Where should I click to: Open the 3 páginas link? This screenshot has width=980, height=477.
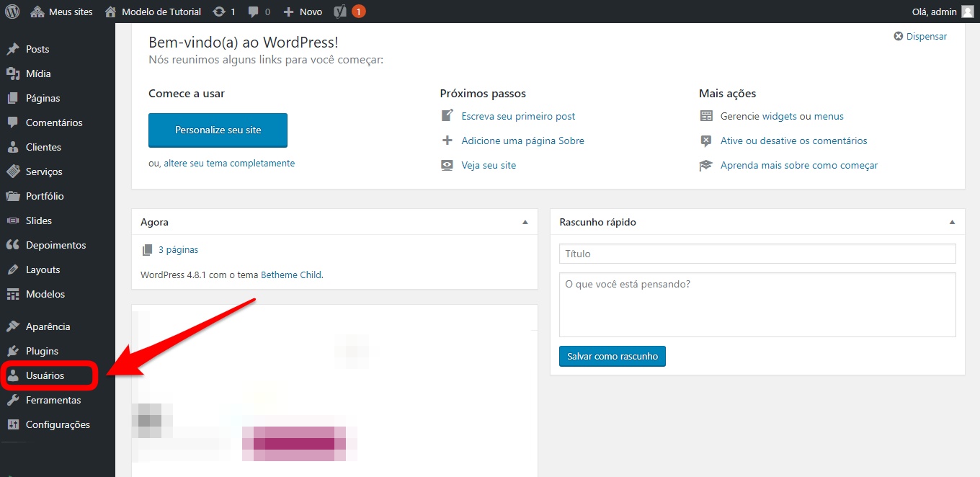(178, 249)
